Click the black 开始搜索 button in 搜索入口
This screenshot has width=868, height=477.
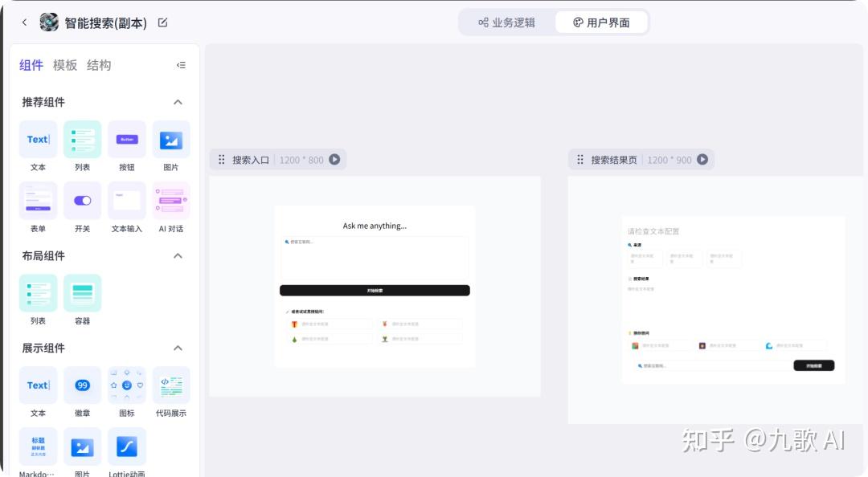(375, 291)
